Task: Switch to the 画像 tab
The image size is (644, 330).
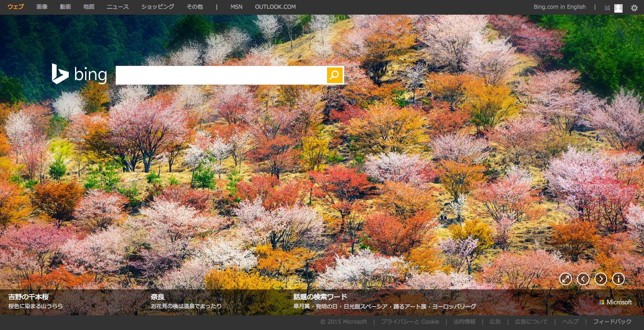Action: coord(42,7)
